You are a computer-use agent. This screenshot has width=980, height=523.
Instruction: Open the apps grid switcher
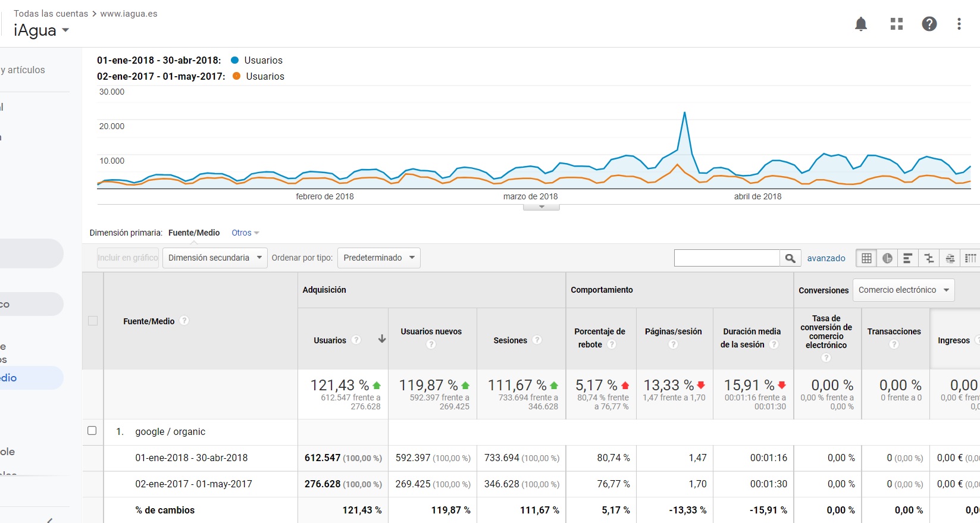click(897, 24)
